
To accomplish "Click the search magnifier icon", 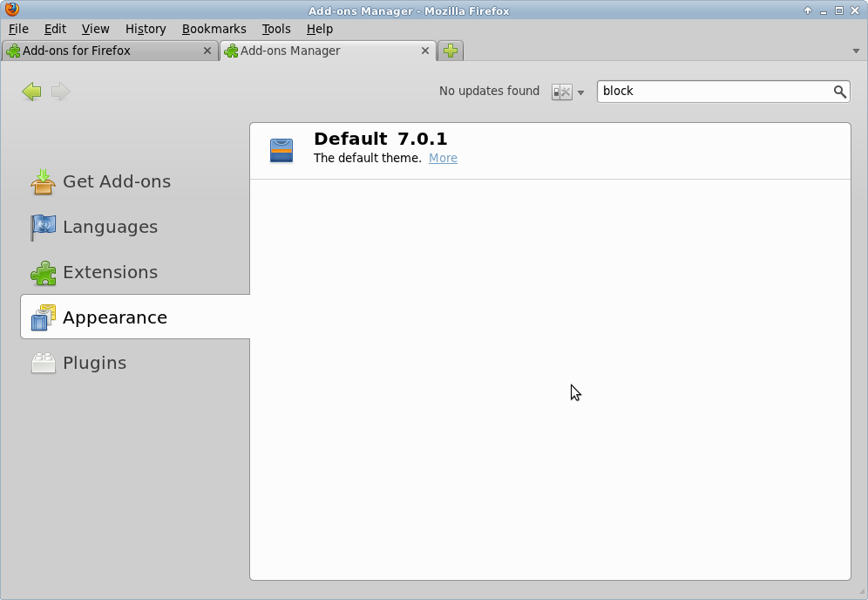I will [840, 92].
